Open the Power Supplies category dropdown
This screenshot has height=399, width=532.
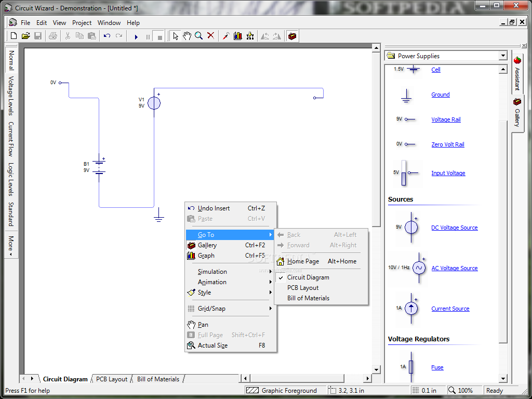[x=502, y=56]
